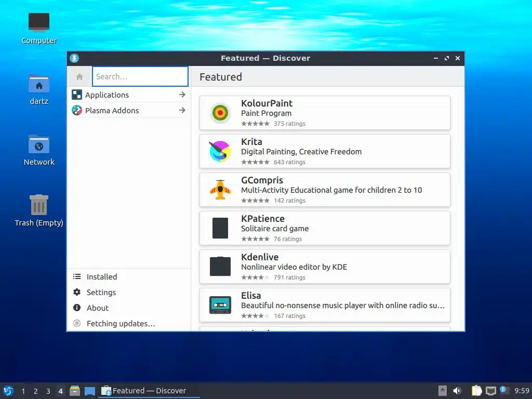Click the Elisa cassette icon

pyautogui.click(x=220, y=304)
